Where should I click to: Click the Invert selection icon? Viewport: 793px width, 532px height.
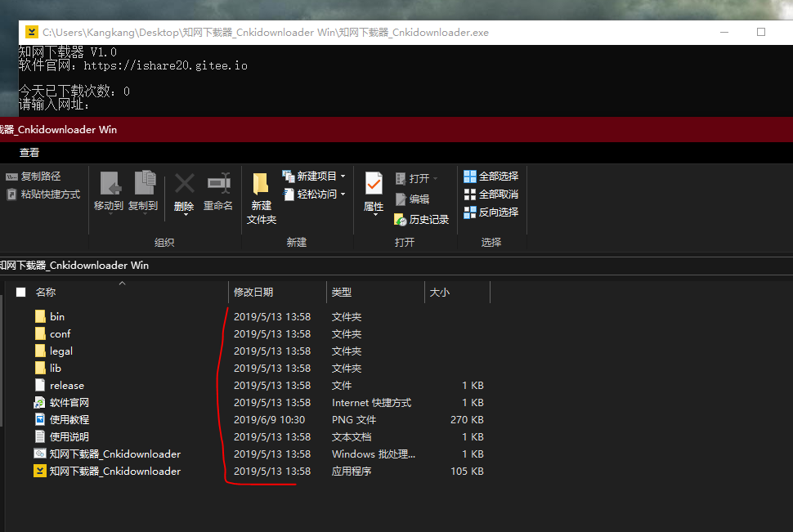tap(470, 212)
